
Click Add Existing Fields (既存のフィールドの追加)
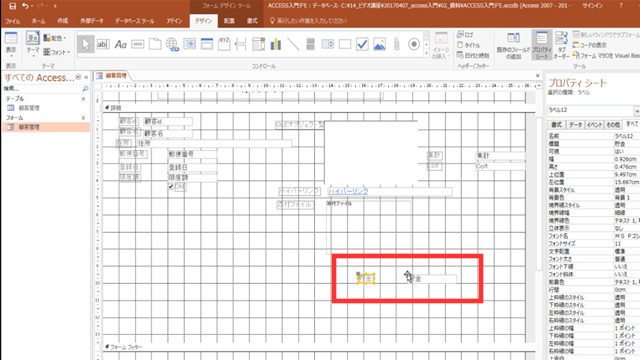[x=513, y=45]
